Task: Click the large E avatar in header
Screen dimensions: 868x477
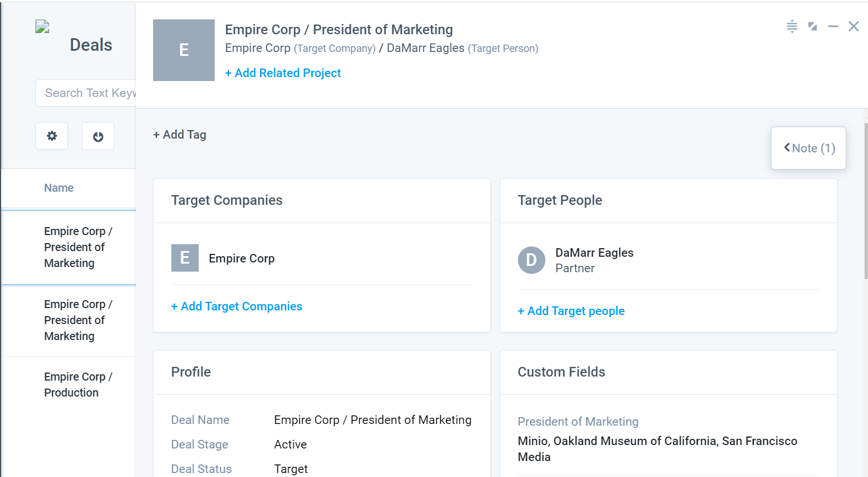Action: tap(184, 50)
